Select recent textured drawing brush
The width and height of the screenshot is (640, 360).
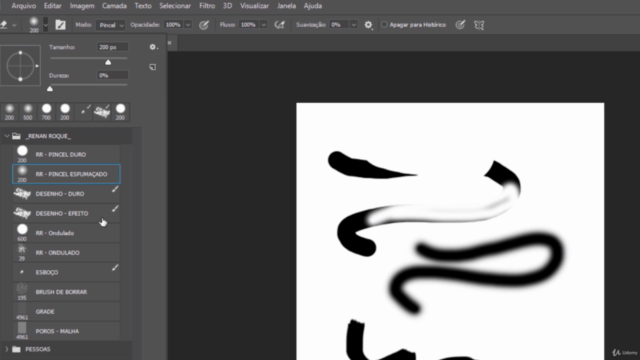[102, 112]
